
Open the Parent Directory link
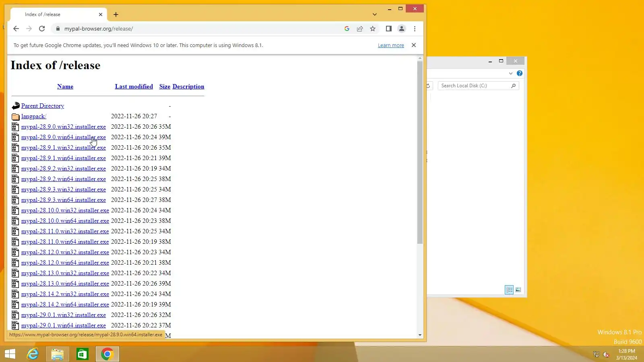(x=43, y=106)
